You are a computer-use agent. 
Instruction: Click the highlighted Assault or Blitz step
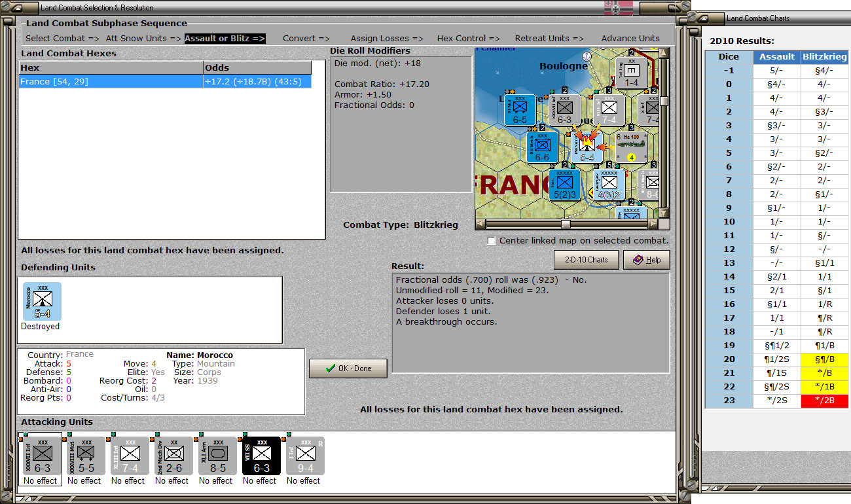[225, 39]
